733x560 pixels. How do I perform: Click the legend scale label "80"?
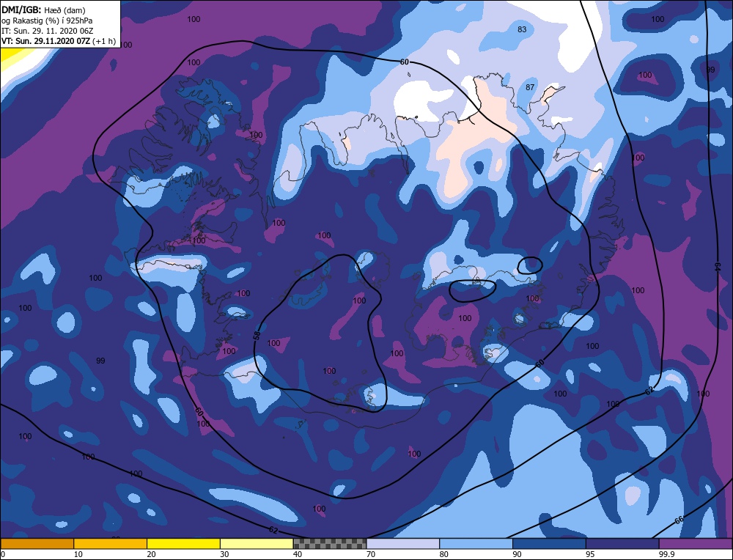tap(444, 554)
